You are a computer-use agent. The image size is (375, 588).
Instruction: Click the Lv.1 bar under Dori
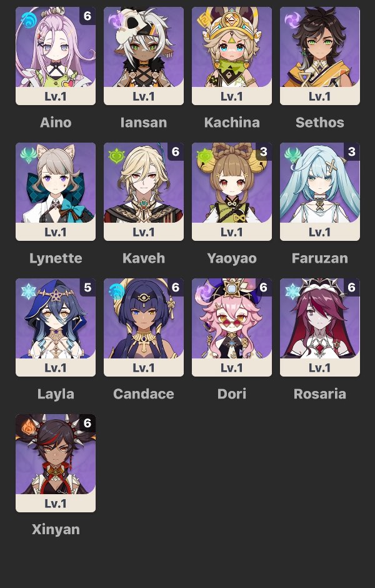pyautogui.click(x=231, y=368)
